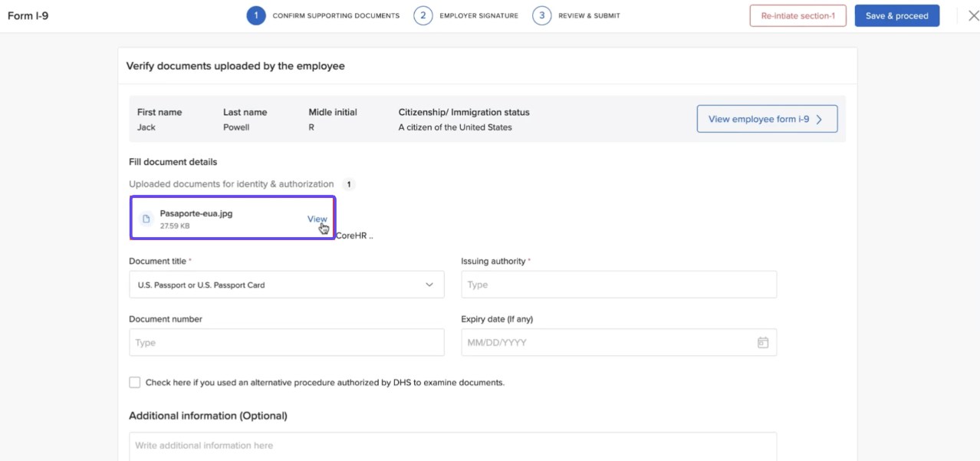Screen dimensions: 980x461
Task: Click the Document number input field
Action: [286, 343]
